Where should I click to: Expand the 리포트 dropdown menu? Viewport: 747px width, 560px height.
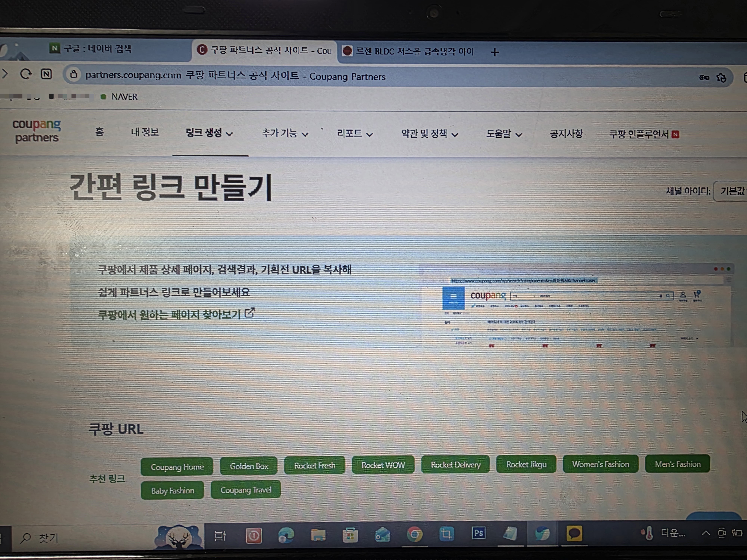click(x=355, y=134)
